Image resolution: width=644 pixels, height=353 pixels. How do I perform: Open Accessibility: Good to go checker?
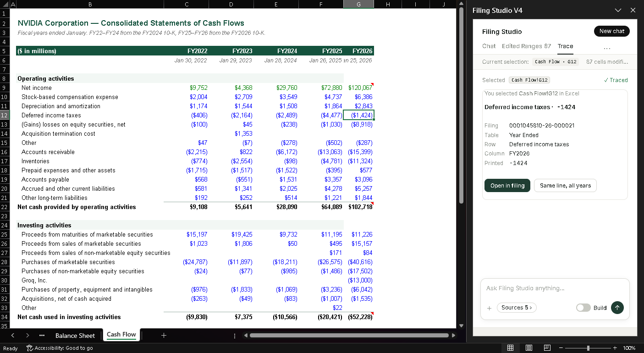59,348
